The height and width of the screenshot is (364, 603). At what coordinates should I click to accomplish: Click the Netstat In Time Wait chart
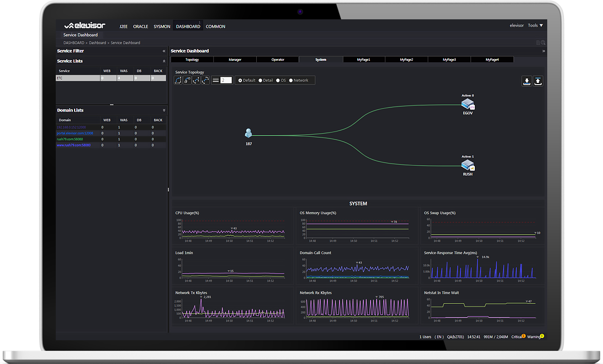(x=482, y=307)
